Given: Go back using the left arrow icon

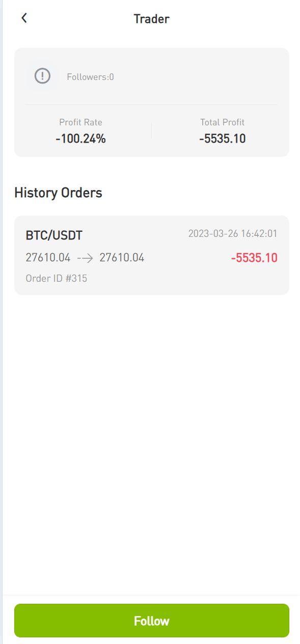Looking at the screenshot, I should (24, 18).
